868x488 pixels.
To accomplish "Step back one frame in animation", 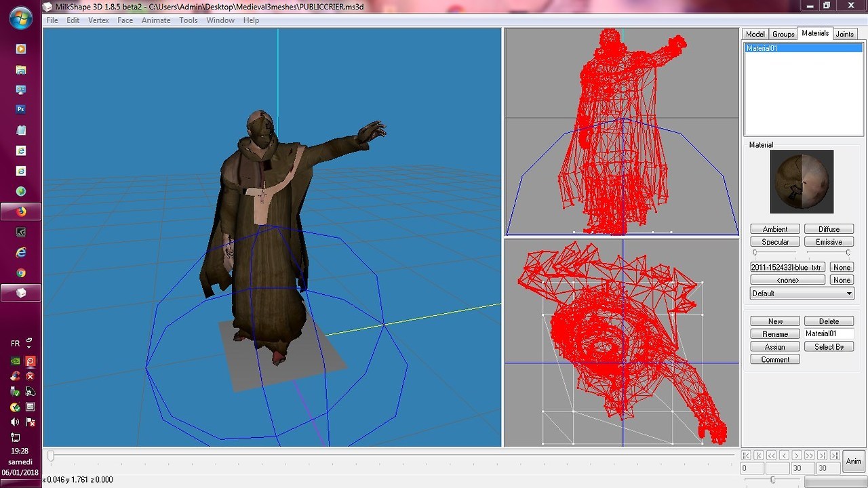I will [784, 455].
